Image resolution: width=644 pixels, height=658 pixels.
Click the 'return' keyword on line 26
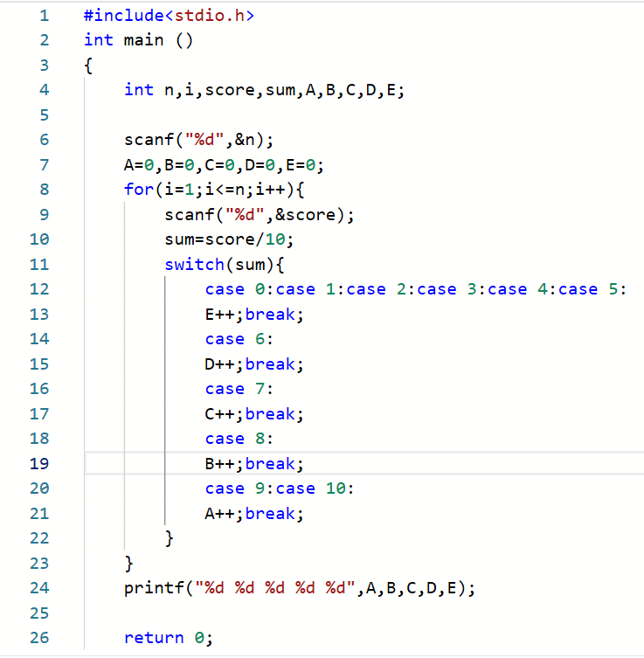[154, 638]
